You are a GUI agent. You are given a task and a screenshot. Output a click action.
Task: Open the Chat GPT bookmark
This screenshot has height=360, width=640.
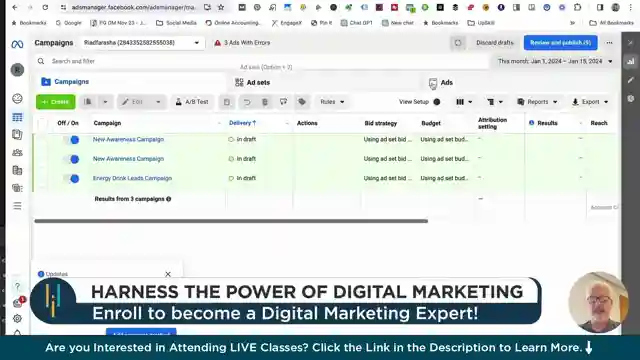click(357, 23)
